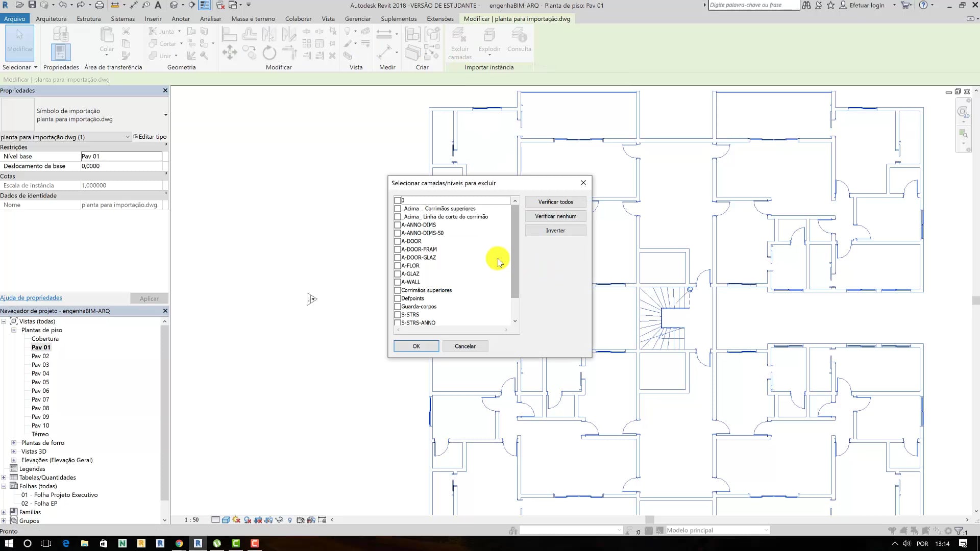Switch to the Anotar ribbon tab

click(x=181, y=19)
